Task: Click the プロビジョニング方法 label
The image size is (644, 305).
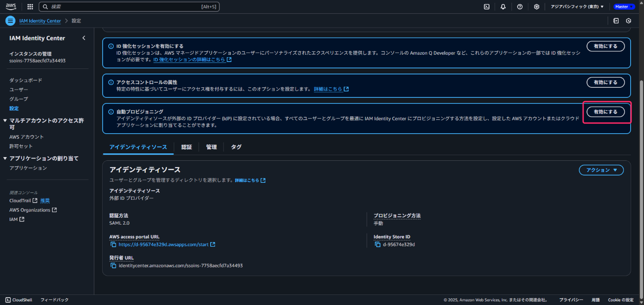Action: click(397, 215)
